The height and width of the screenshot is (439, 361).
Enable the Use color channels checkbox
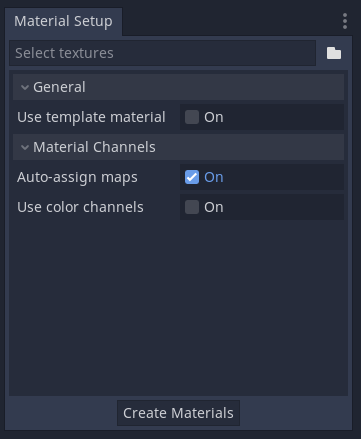point(192,207)
